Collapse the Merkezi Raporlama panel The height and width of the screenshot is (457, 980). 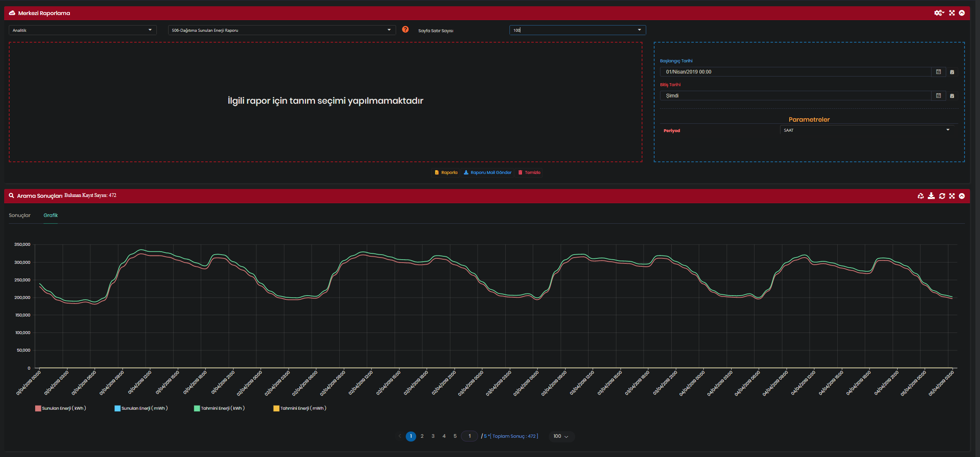tap(962, 13)
